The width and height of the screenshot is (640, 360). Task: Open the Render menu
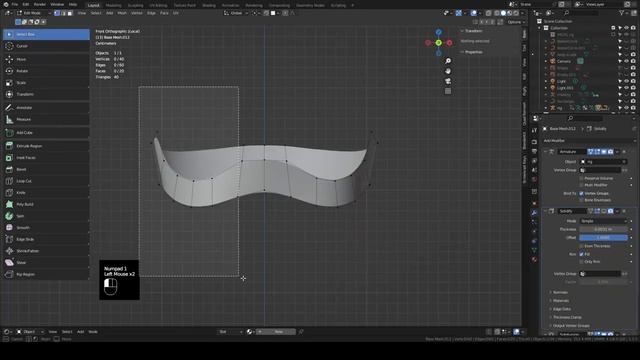40,4
